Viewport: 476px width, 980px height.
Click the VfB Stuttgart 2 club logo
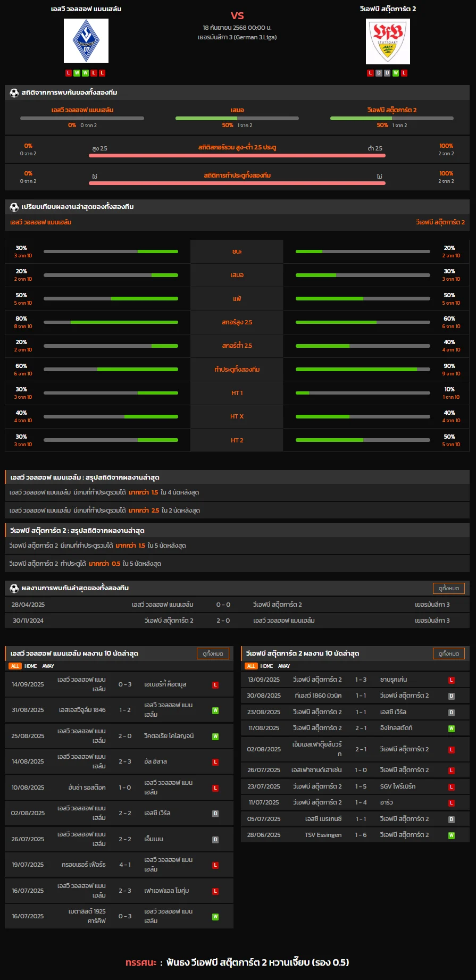coord(388,41)
